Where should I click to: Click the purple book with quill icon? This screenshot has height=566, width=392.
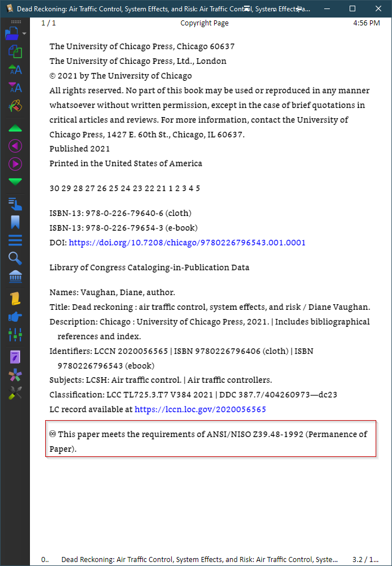pyautogui.click(x=15, y=357)
